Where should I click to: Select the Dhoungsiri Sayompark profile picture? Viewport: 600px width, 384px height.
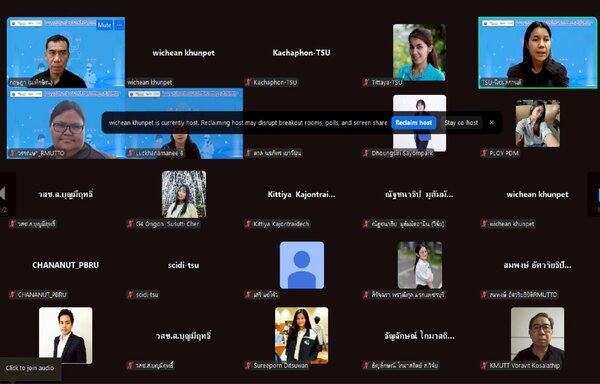[x=419, y=123]
